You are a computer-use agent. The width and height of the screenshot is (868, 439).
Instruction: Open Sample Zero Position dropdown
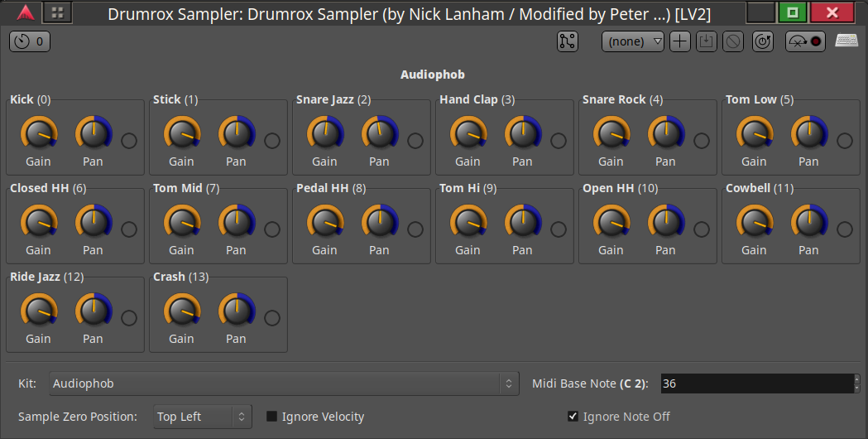tap(203, 417)
